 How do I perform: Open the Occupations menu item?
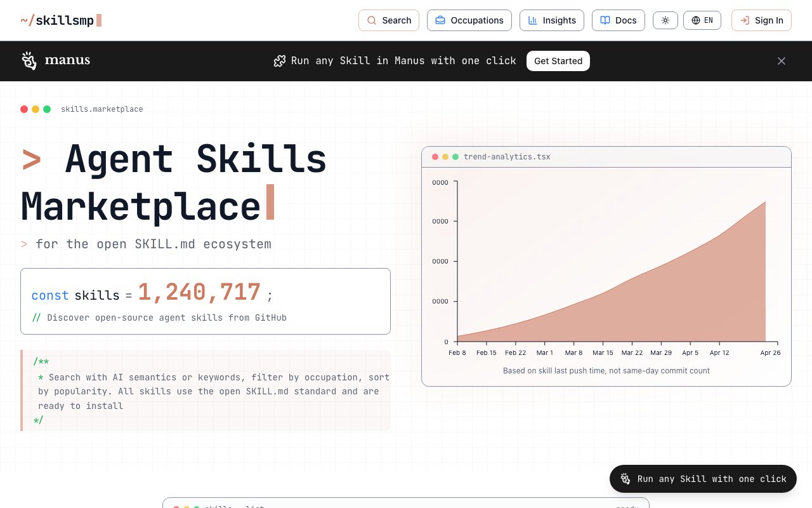[x=469, y=20]
